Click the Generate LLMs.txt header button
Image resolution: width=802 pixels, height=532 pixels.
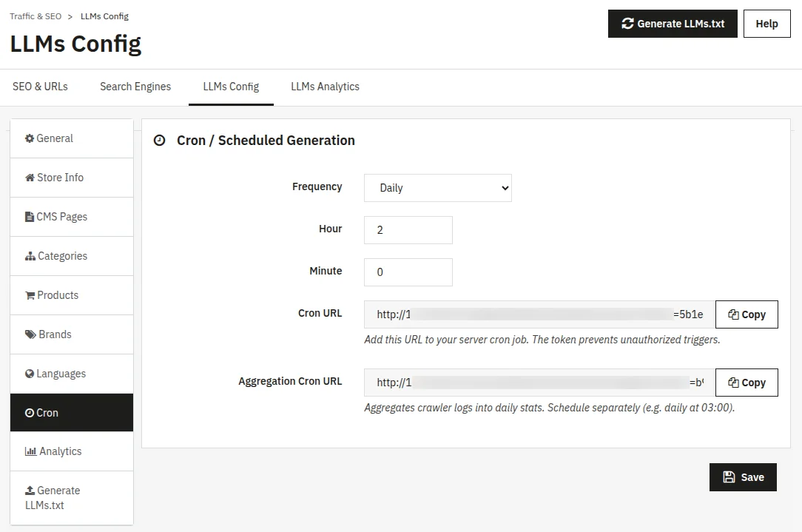[x=673, y=24]
